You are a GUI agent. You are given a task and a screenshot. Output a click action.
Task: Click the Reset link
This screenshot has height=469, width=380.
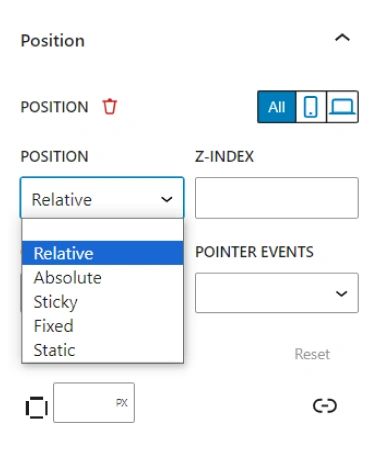click(312, 354)
